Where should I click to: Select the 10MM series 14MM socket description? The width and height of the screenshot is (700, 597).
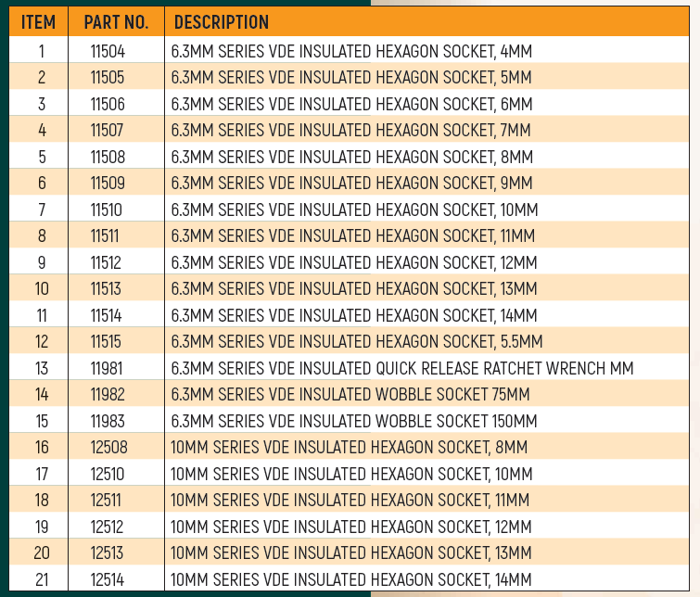click(x=352, y=580)
